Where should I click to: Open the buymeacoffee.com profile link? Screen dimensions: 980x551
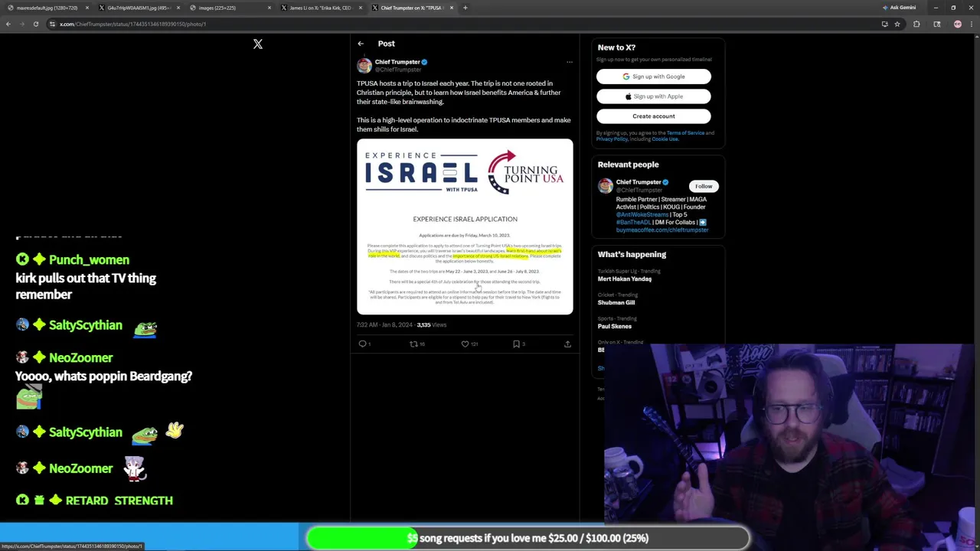point(662,230)
